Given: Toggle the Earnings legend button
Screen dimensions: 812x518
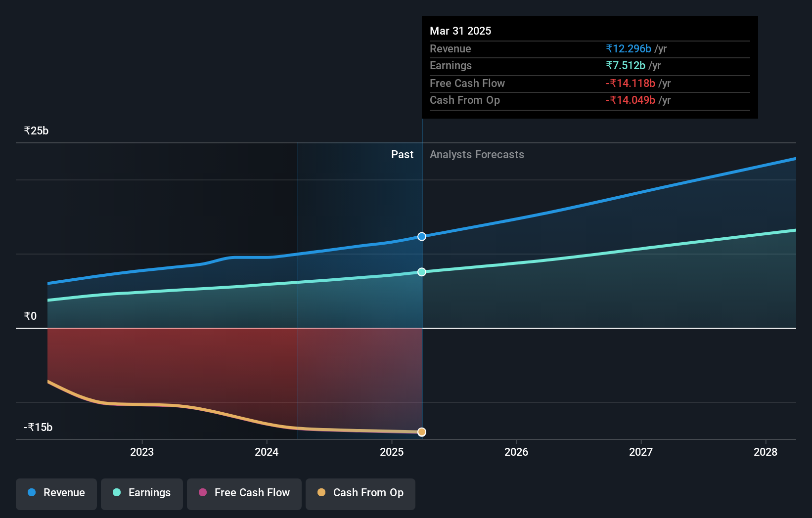Looking at the screenshot, I should point(142,494).
